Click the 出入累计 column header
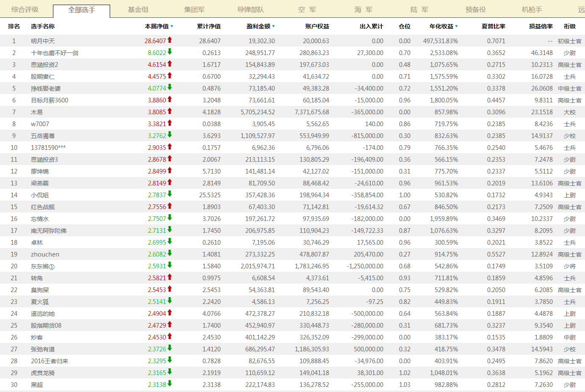This screenshot has height=392, width=585. (372, 26)
